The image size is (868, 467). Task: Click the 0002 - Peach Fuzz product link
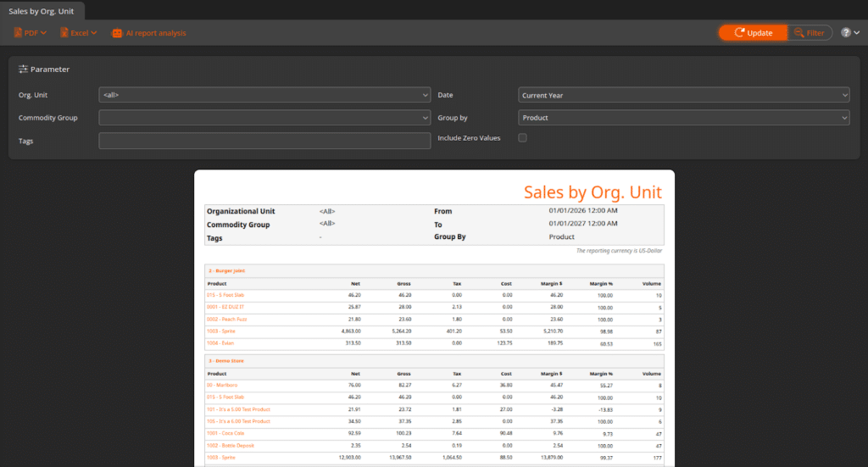point(225,319)
